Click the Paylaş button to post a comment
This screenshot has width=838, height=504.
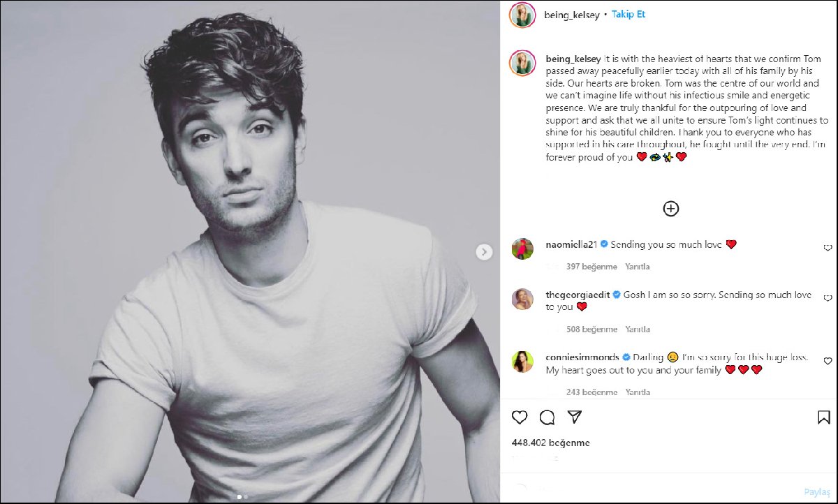(x=816, y=491)
